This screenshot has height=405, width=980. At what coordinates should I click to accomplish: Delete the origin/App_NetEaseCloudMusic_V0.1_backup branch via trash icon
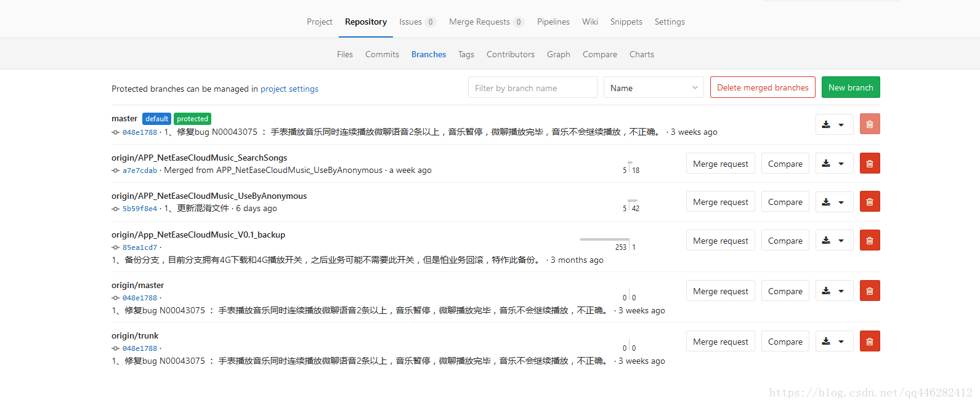coord(870,241)
